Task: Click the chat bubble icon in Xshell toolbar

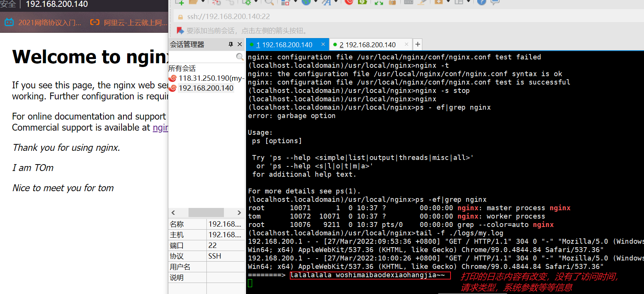Action: 495,2
